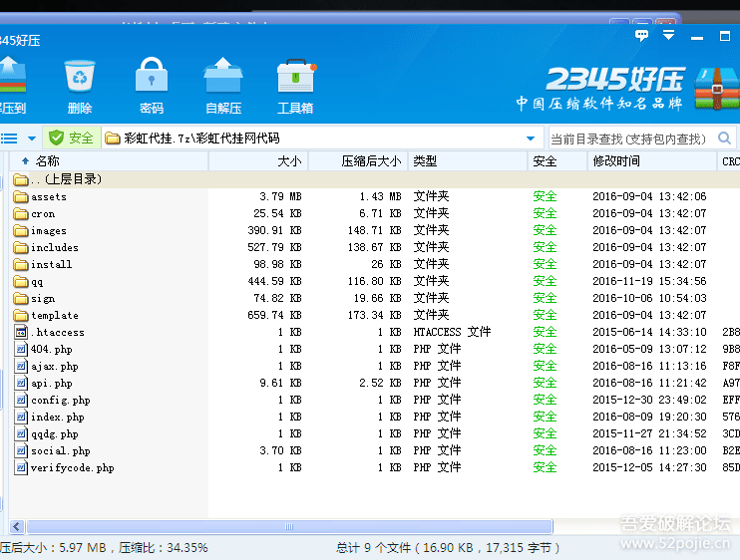Open the 工具箱 toolbox icon
Image resolution: width=740 pixels, height=560 pixels.
point(296,76)
